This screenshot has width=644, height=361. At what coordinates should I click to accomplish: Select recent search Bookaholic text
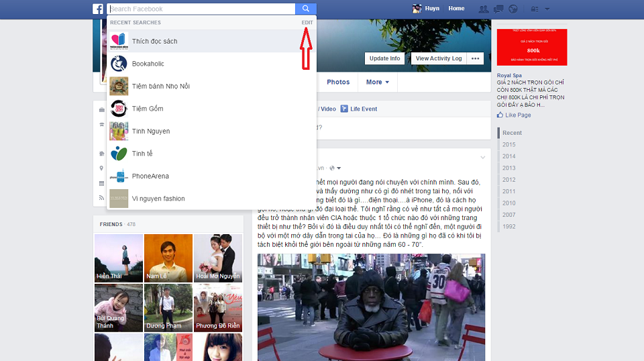(x=148, y=64)
